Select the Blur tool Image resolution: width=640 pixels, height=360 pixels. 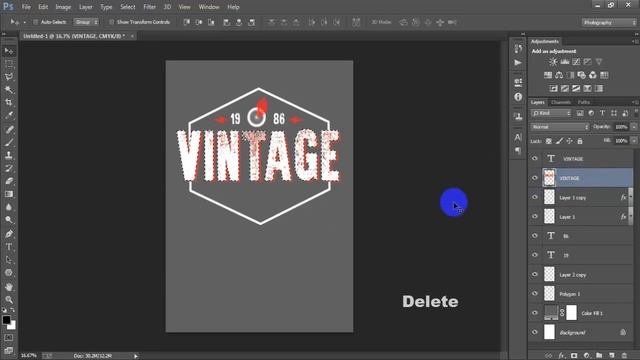click(x=9, y=207)
